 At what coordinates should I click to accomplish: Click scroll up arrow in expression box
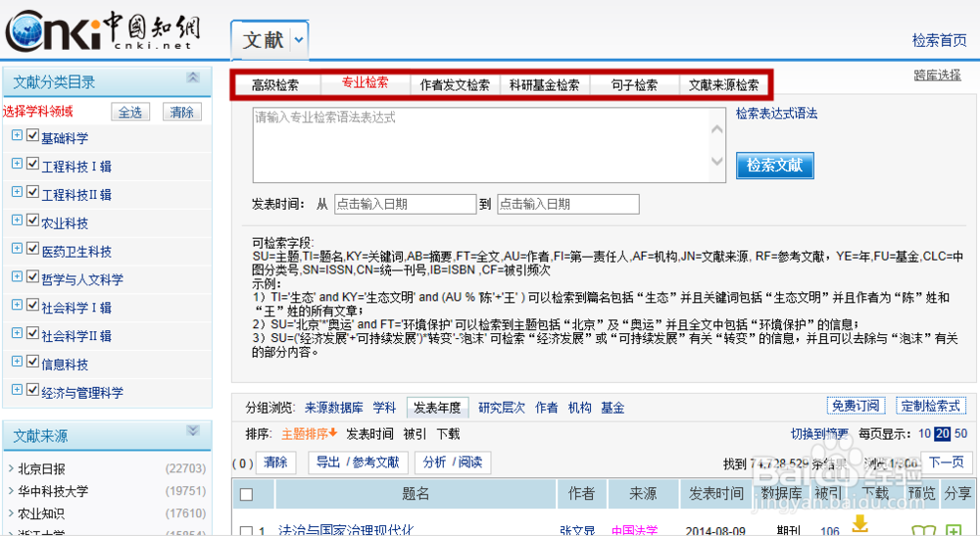coord(717,129)
